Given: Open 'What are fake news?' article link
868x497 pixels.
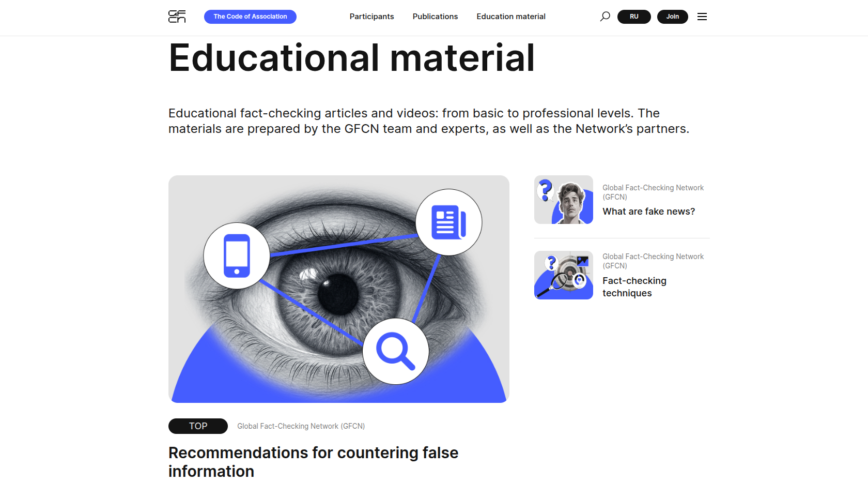Looking at the screenshot, I should coord(648,212).
